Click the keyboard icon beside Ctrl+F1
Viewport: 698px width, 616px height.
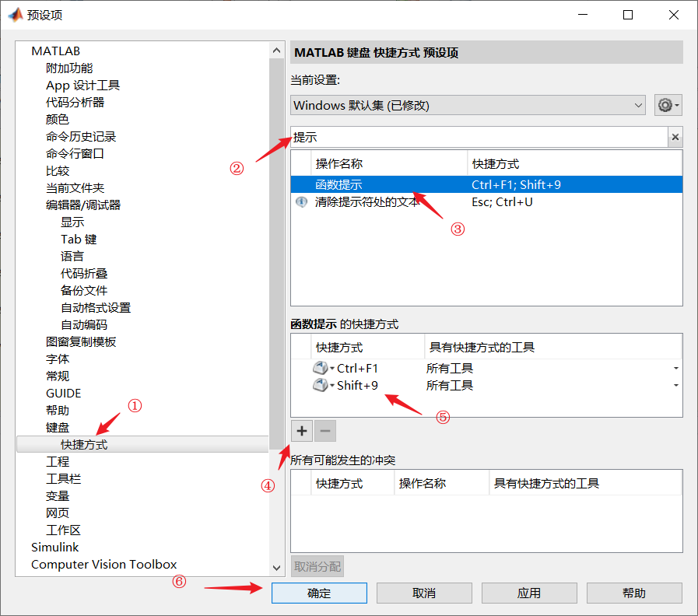pos(320,368)
